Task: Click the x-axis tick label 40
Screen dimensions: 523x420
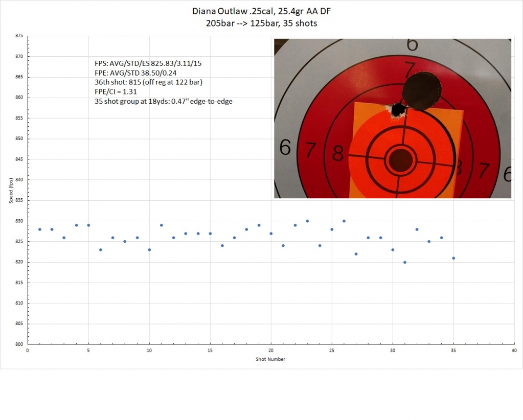Action: pos(514,351)
